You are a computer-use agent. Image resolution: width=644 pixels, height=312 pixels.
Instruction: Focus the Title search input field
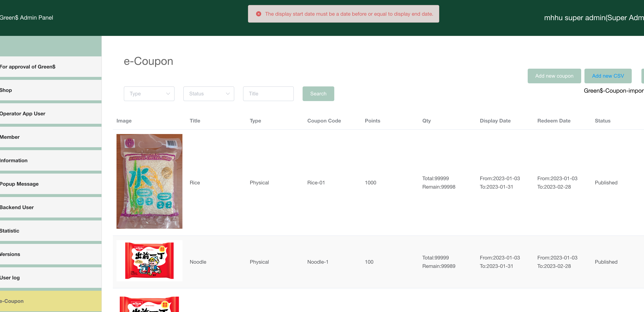pos(268,94)
